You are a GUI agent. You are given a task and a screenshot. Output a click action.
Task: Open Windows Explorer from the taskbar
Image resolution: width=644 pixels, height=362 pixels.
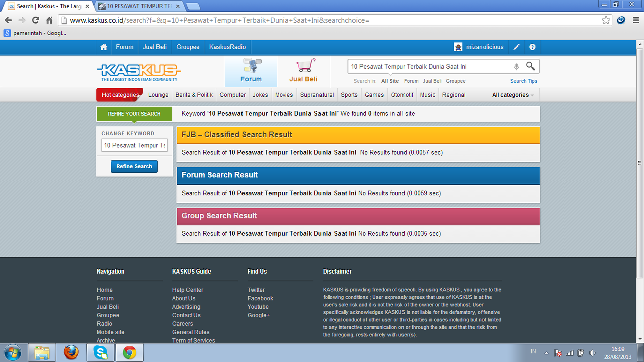pyautogui.click(x=42, y=353)
